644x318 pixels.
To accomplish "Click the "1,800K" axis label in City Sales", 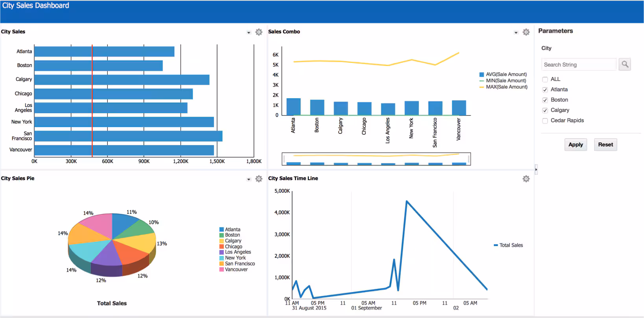I will (254, 161).
